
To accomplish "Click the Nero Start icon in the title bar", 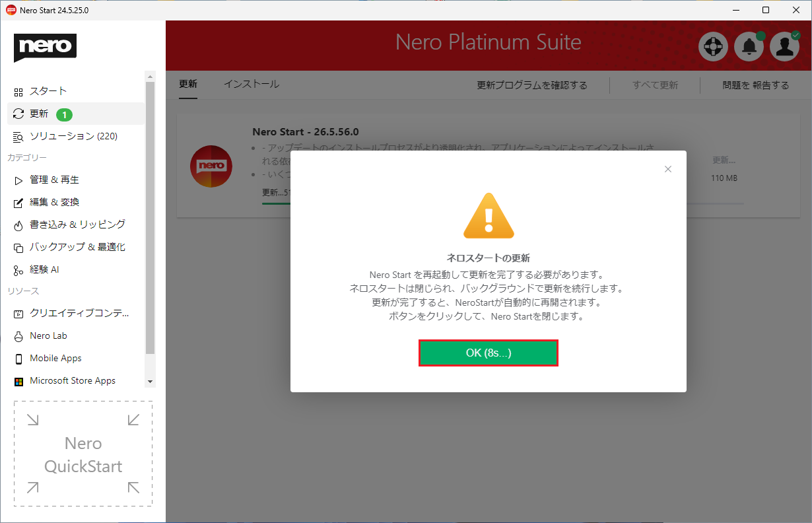I will tap(11, 10).
